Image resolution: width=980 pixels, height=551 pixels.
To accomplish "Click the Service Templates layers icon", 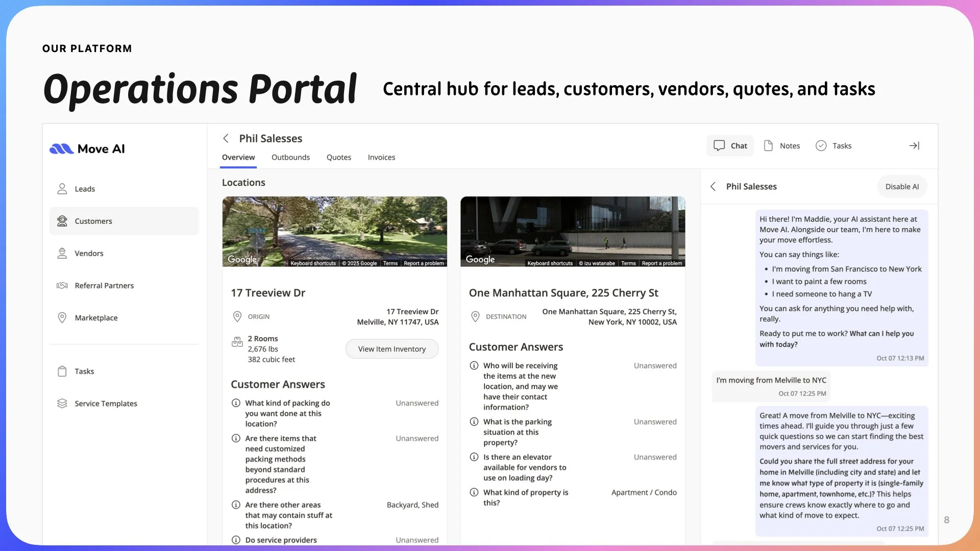I will [62, 404].
